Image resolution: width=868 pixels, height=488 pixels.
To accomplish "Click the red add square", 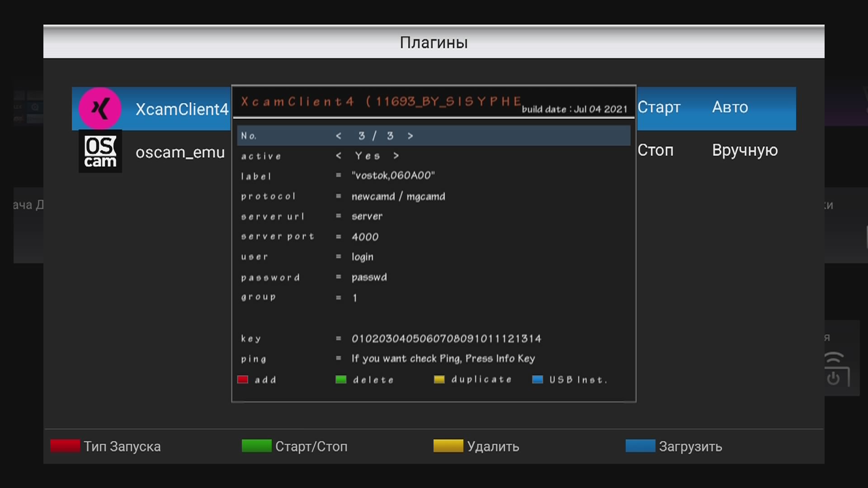I will pos(243,380).
